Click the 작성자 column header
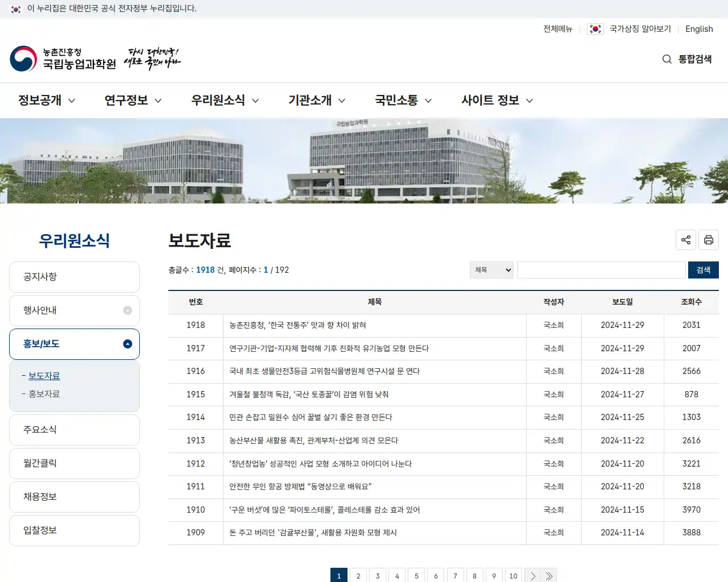Image resolution: width=728 pixels, height=582 pixels. tap(553, 302)
